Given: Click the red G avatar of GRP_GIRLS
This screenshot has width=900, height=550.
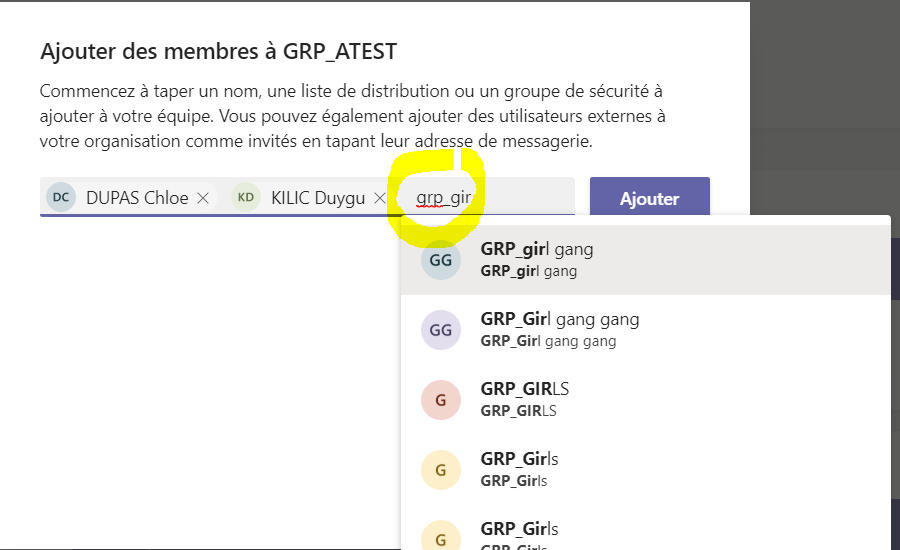Looking at the screenshot, I should [x=441, y=400].
